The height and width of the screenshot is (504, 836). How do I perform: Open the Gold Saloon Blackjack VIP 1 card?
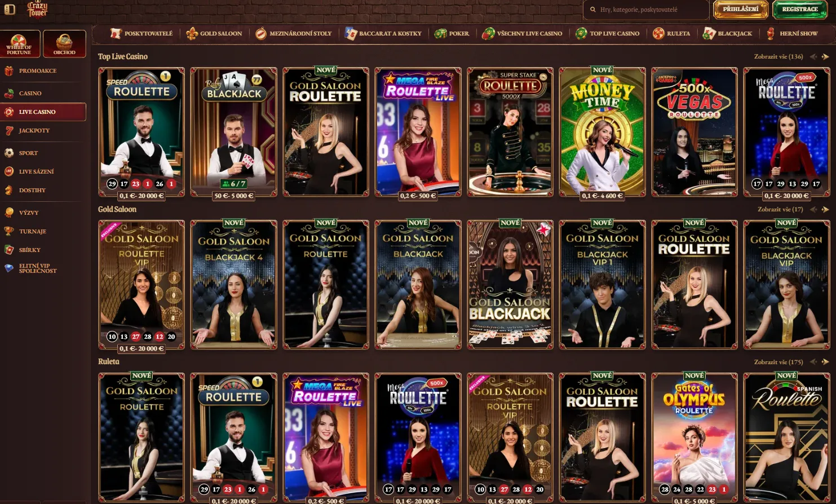coord(602,285)
